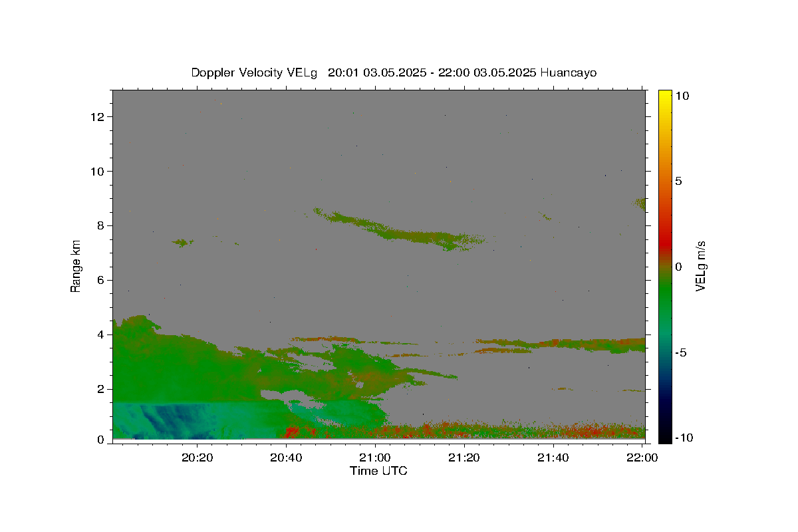This screenshot has width=798, height=532.
Task: Click the 'VELg m/s' colorbar label
Action: click(x=700, y=266)
